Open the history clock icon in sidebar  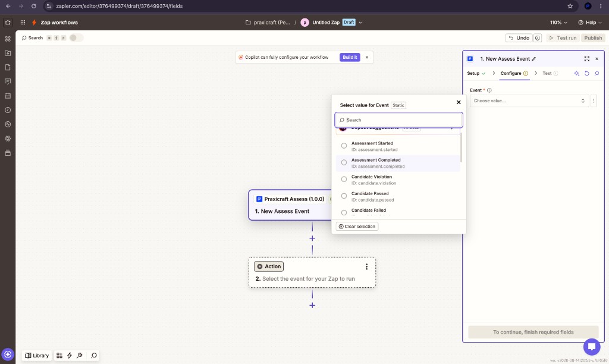click(x=7, y=110)
